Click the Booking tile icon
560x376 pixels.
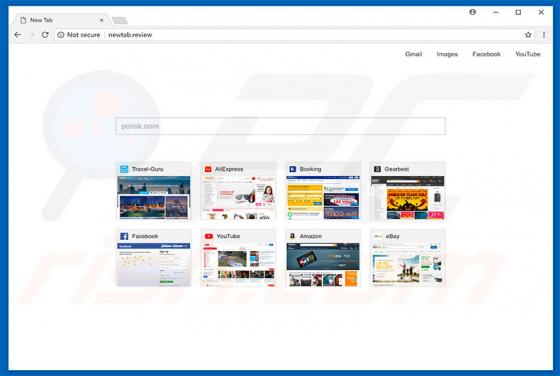coord(292,169)
